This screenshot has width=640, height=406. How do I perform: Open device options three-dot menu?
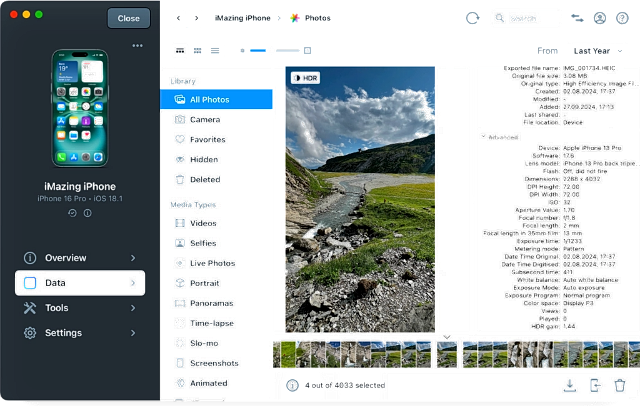tap(138, 45)
